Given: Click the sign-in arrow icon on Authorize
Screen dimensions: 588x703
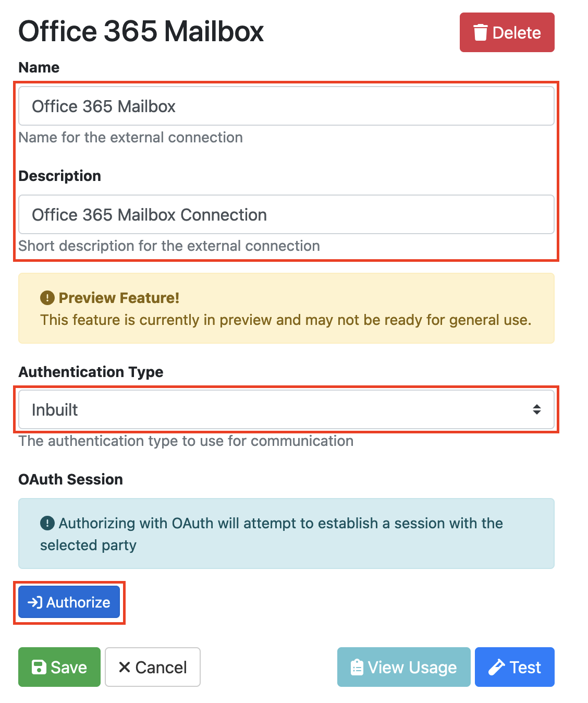Looking at the screenshot, I should 35,602.
